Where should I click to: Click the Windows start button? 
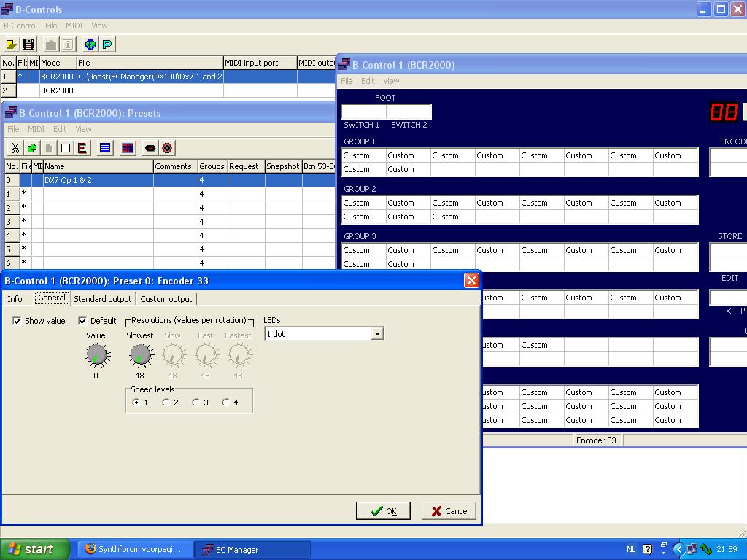(x=35, y=549)
